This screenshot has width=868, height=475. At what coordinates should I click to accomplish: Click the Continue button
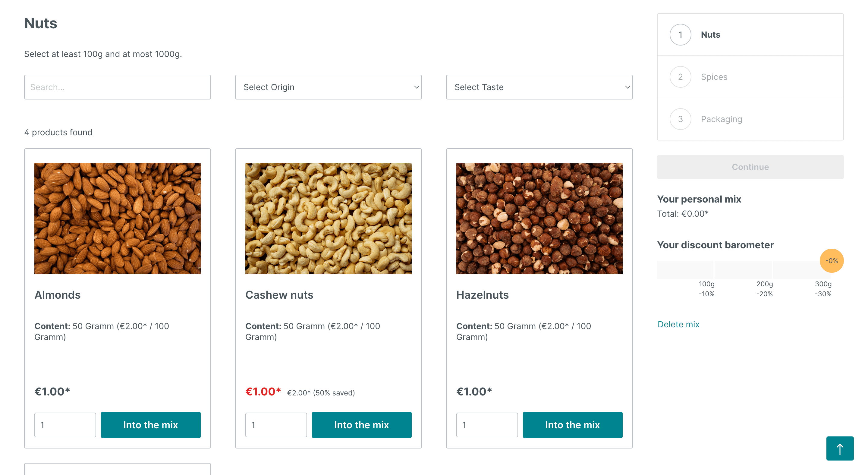point(750,167)
